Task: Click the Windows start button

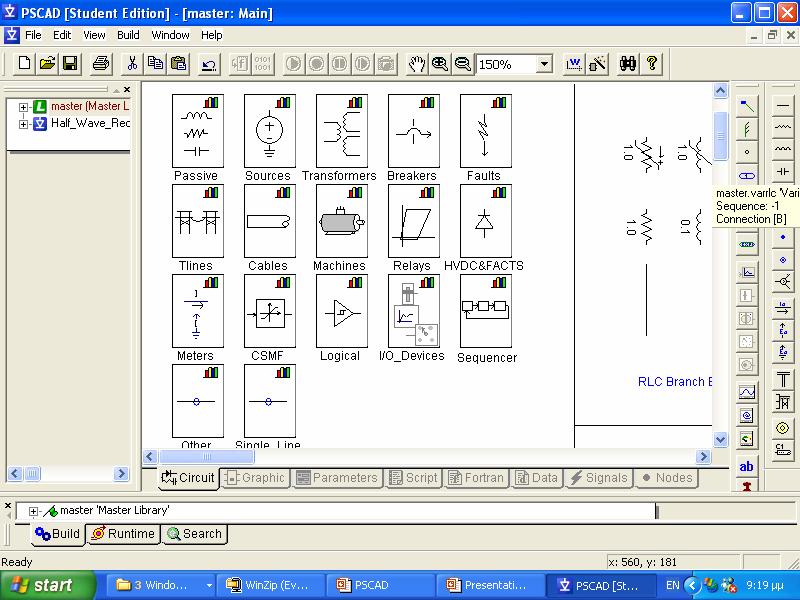Action: (46, 585)
